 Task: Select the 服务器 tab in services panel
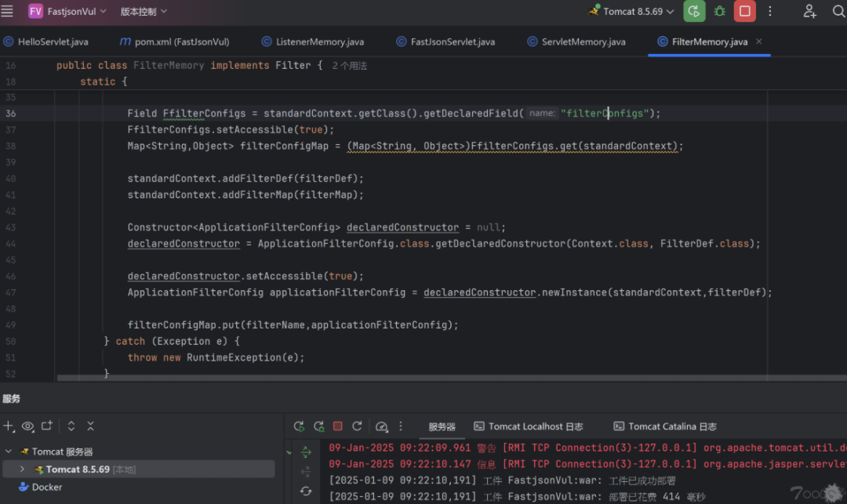(x=442, y=427)
